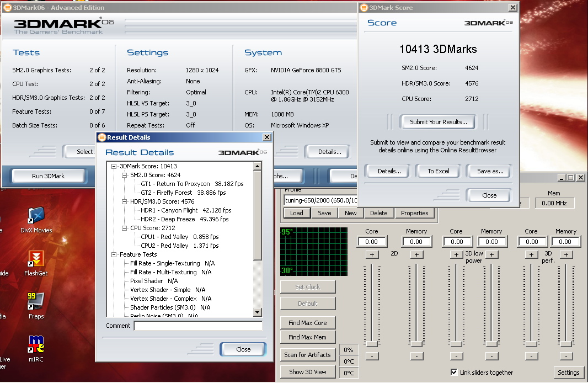Image resolution: width=588 pixels, height=383 pixels.
Task: Click Find Max Mem button
Action: coord(307,337)
